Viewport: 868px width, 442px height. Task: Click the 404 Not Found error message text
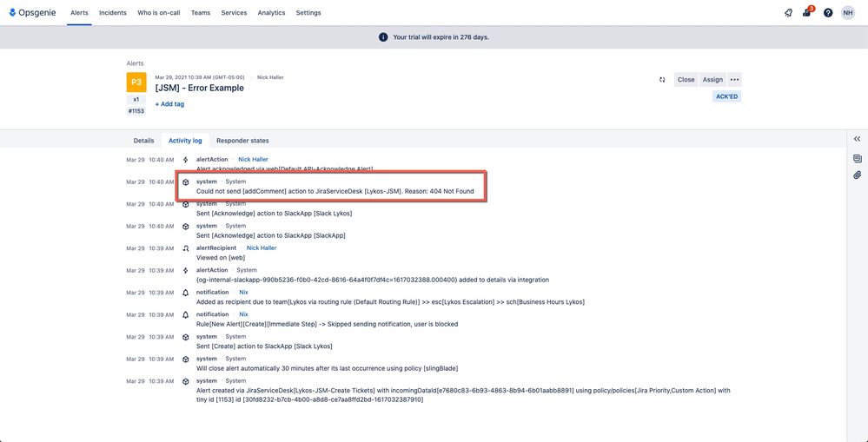pyautogui.click(x=335, y=191)
